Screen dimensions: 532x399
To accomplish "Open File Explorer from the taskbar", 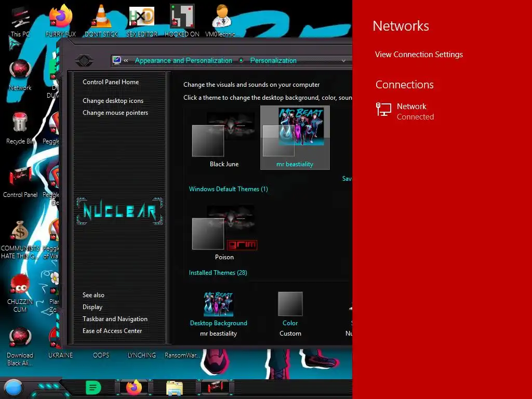I will click(x=175, y=388).
